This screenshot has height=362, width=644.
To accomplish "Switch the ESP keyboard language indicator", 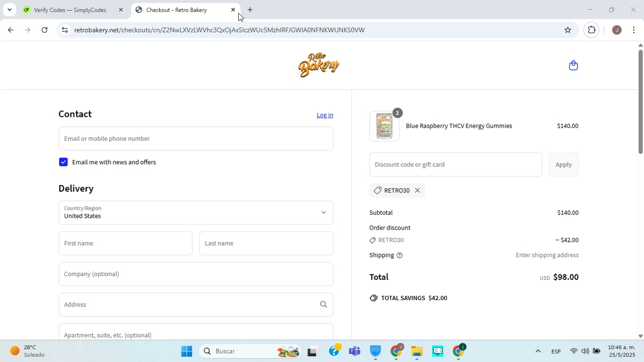I will (556, 352).
